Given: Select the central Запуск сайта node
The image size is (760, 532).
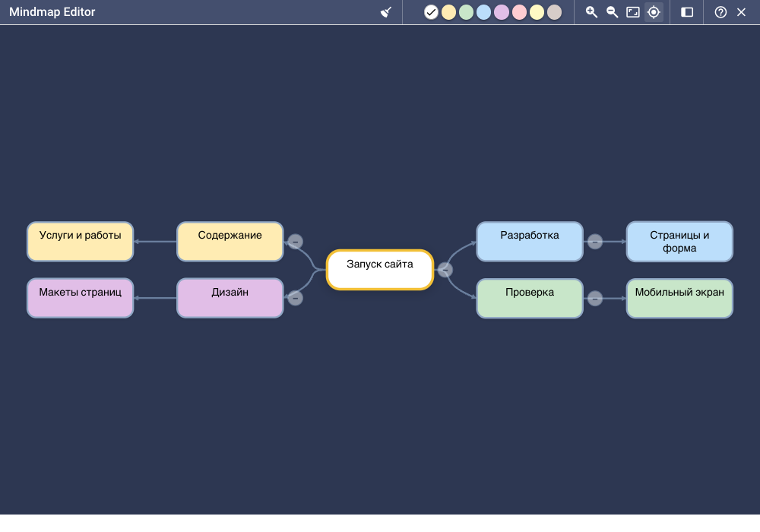Looking at the screenshot, I should 379,270.
